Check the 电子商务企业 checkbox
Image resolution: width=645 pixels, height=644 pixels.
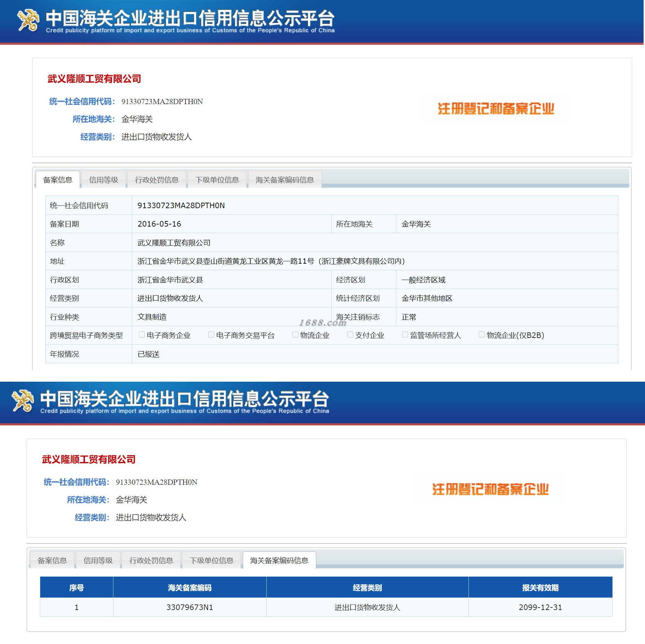[x=141, y=334]
